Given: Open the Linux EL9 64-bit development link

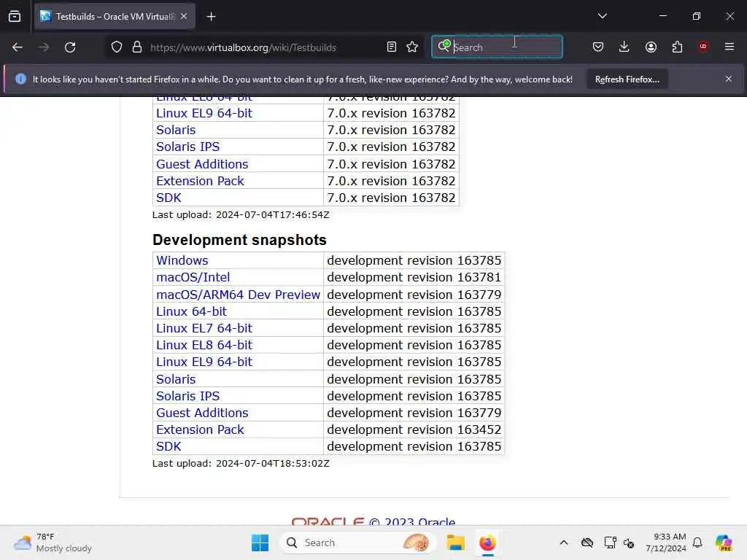Looking at the screenshot, I should coord(204,362).
